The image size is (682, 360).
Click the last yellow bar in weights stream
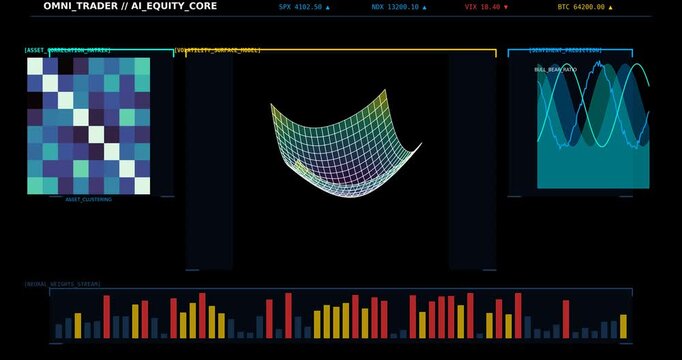click(623, 326)
